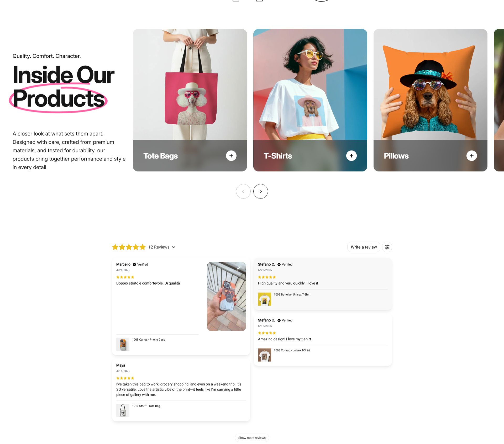
Task: Click the 1008 Conrad T-Shirt thumbnail
Action: click(264, 355)
